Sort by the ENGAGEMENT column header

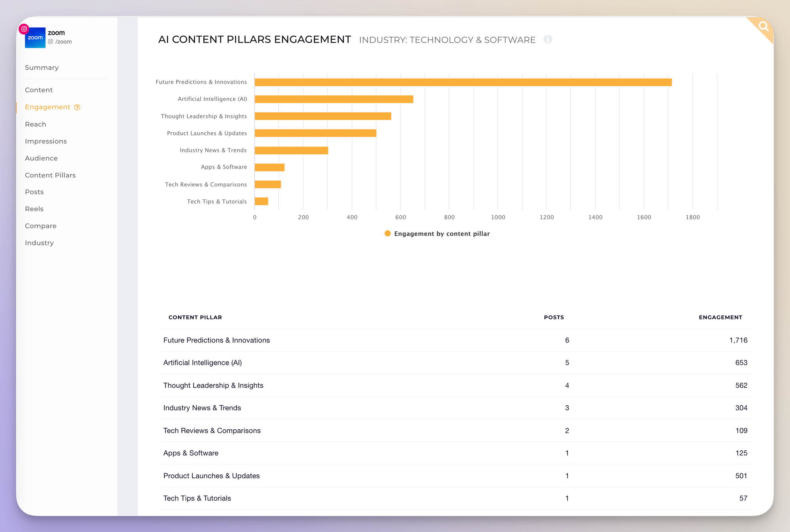720,318
